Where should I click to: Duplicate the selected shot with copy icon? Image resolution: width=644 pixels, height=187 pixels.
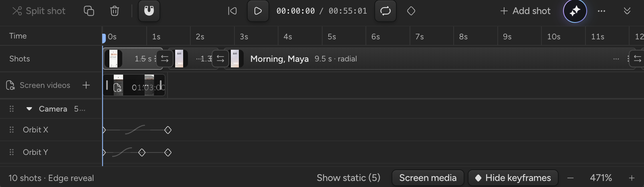coord(89,11)
